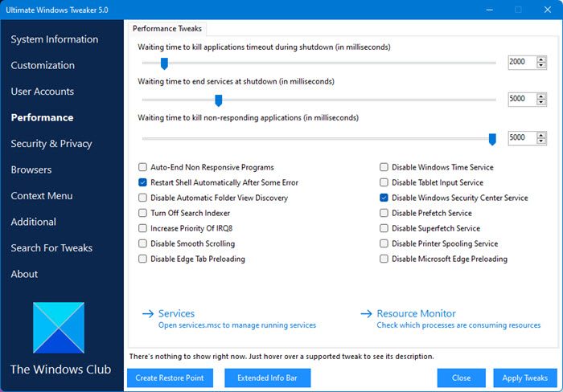The width and height of the screenshot is (563, 392).
Task: Switch to Browsers section
Action: coord(31,169)
